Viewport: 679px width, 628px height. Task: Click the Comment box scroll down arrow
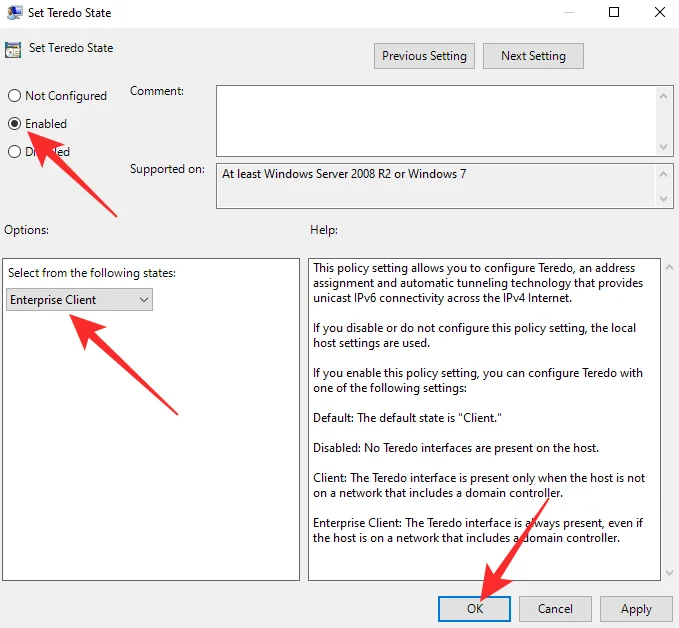663,147
